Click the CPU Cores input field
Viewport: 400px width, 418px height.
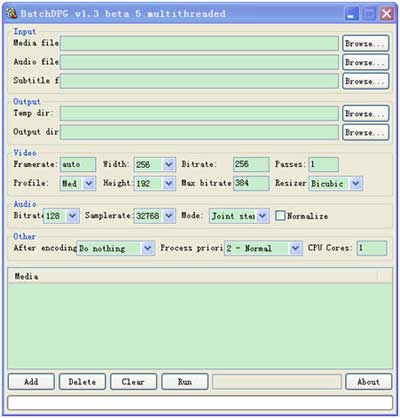372,248
